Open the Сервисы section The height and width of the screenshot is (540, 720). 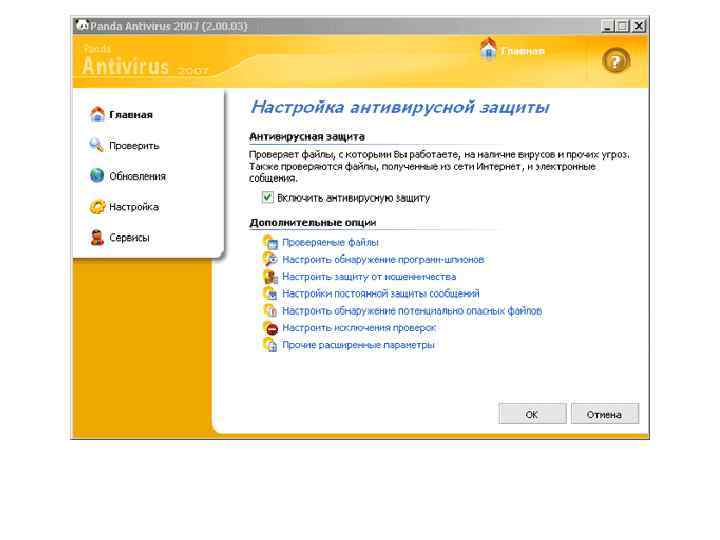tap(129, 238)
